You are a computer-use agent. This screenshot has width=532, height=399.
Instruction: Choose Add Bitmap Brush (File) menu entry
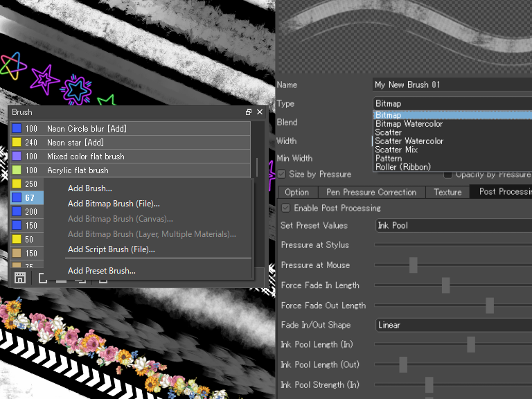pos(114,204)
